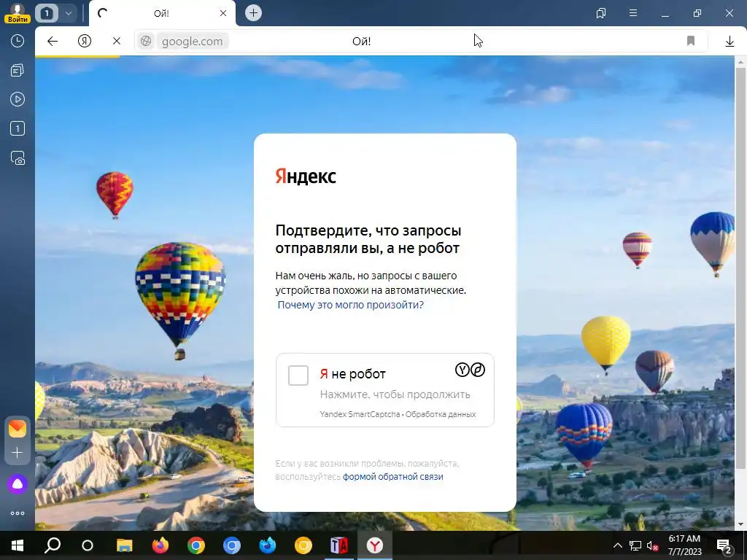Click the Яндекс logo on captcha card
The width and height of the screenshot is (747, 560).
click(306, 176)
